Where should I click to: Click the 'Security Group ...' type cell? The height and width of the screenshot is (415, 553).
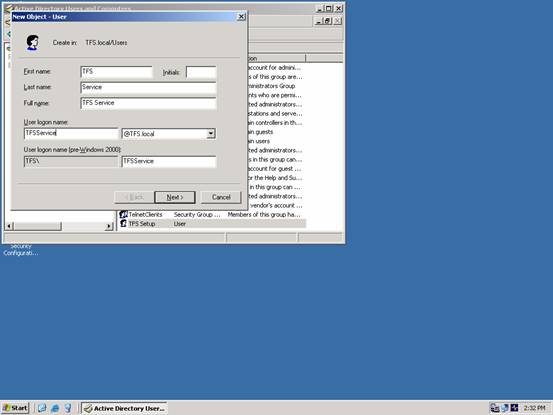click(x=197, y=214)
